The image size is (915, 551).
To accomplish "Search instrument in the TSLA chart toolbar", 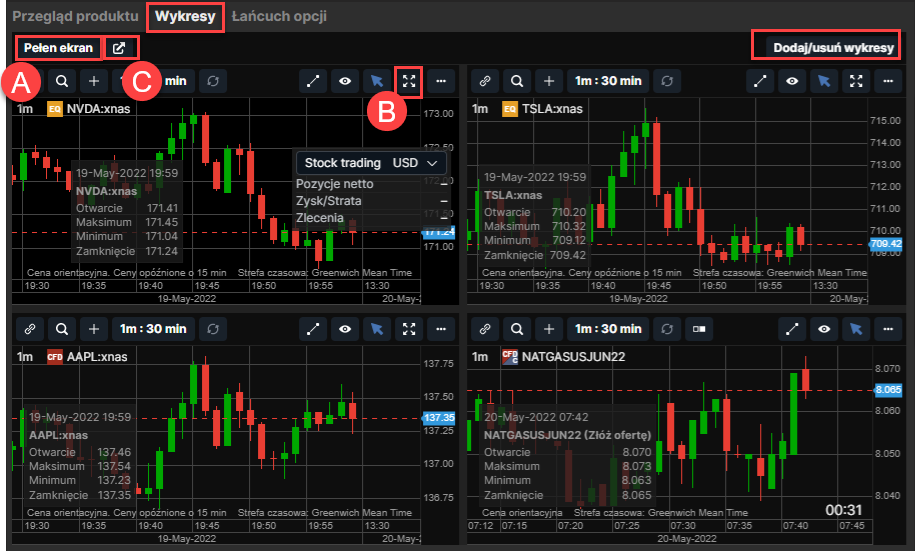I will pyautogui.click(x=517, y=81).
